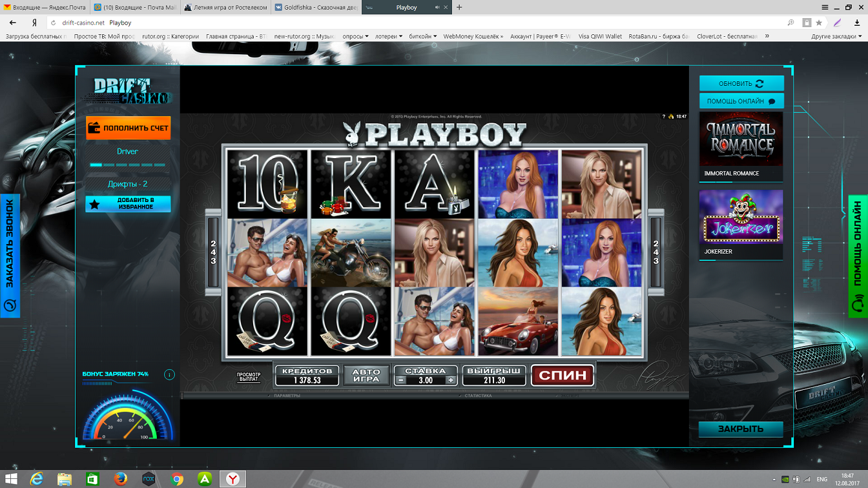Click the ОБНОВИТЬ refresh button

741,83
